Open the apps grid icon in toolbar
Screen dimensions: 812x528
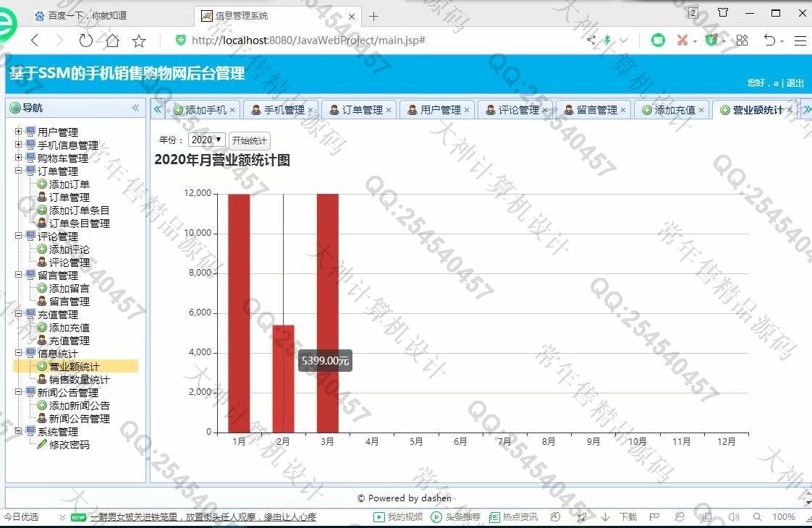pyautogui.click(x=742, y=40)
